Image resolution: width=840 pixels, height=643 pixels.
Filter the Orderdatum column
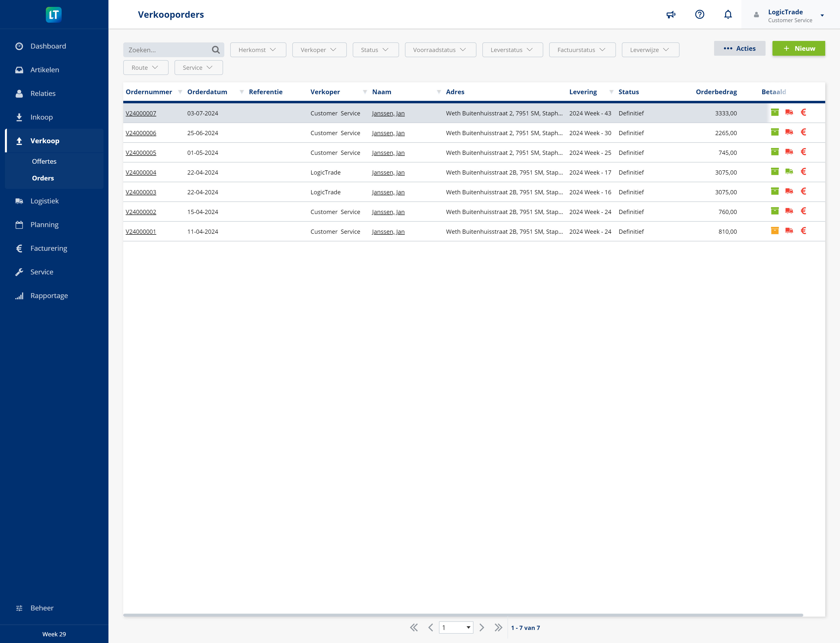[242, 92]
